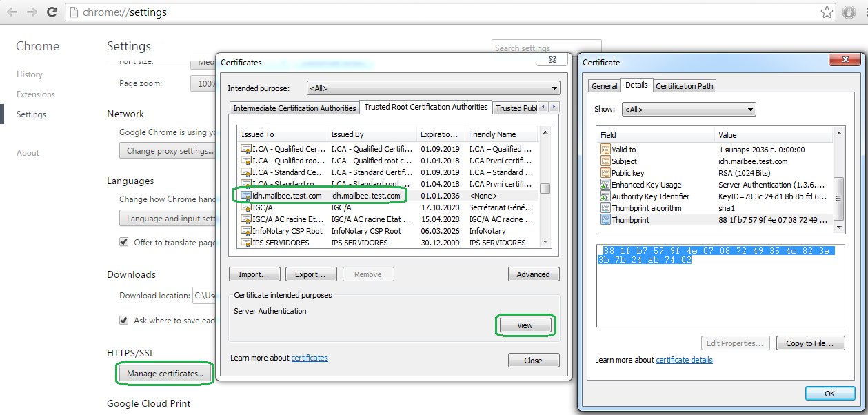Sort certificates by the Friendly Name column header
The image size is (868, 415).
coord(502,134)
